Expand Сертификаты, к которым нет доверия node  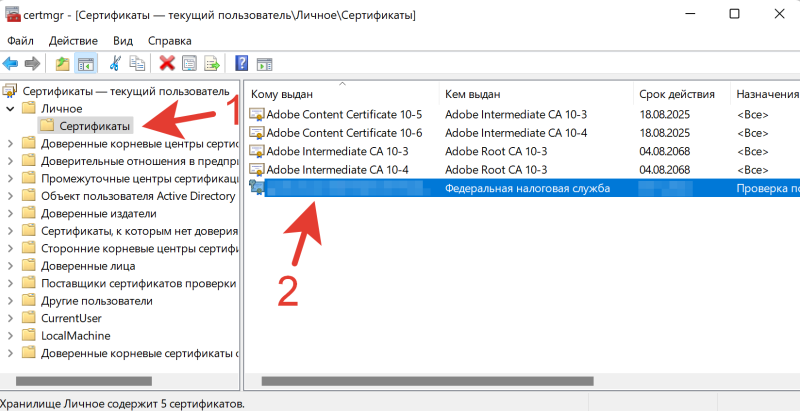tap(10, 231)
